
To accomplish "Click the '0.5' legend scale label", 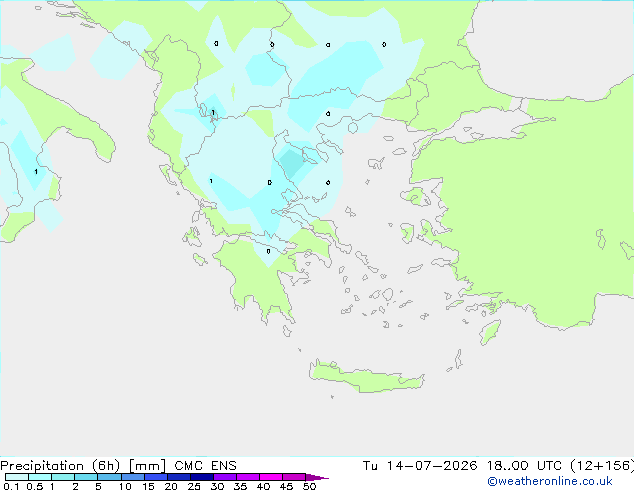I will tap(35, 486).
